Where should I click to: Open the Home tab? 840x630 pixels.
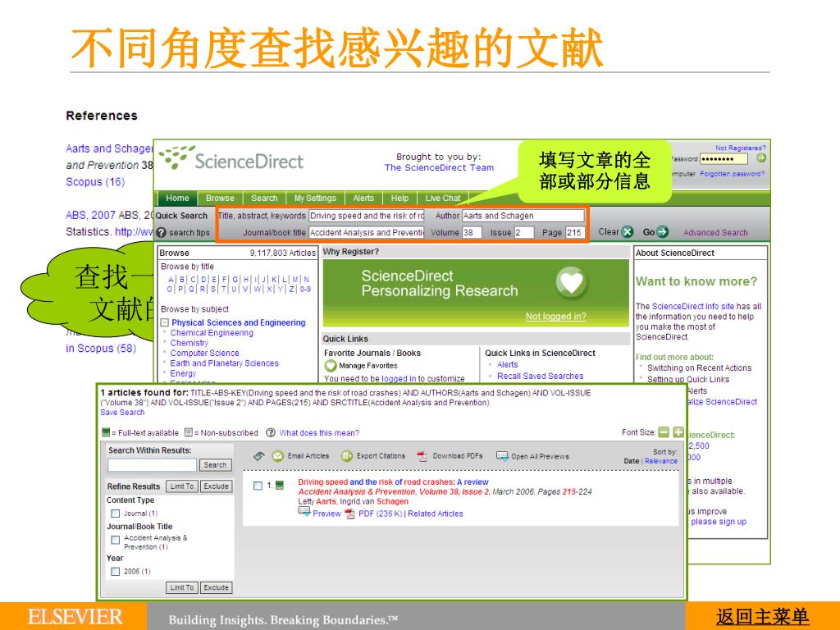click(177, 199)
